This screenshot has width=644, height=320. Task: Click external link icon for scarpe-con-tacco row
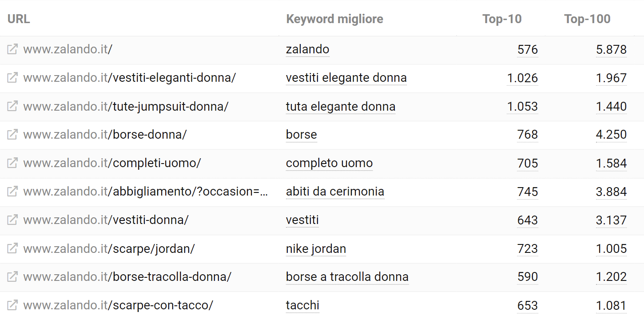(12, 305)
